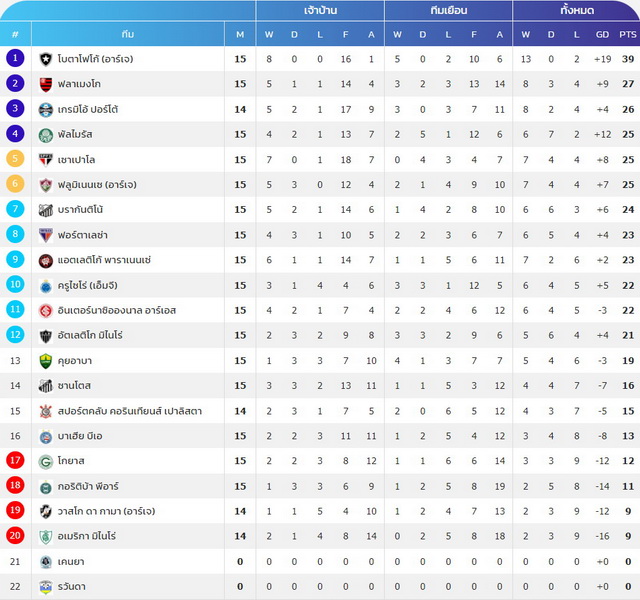Click the M matches column header
This screenshot has height=600, width=640.
click(x=240, y=34)
